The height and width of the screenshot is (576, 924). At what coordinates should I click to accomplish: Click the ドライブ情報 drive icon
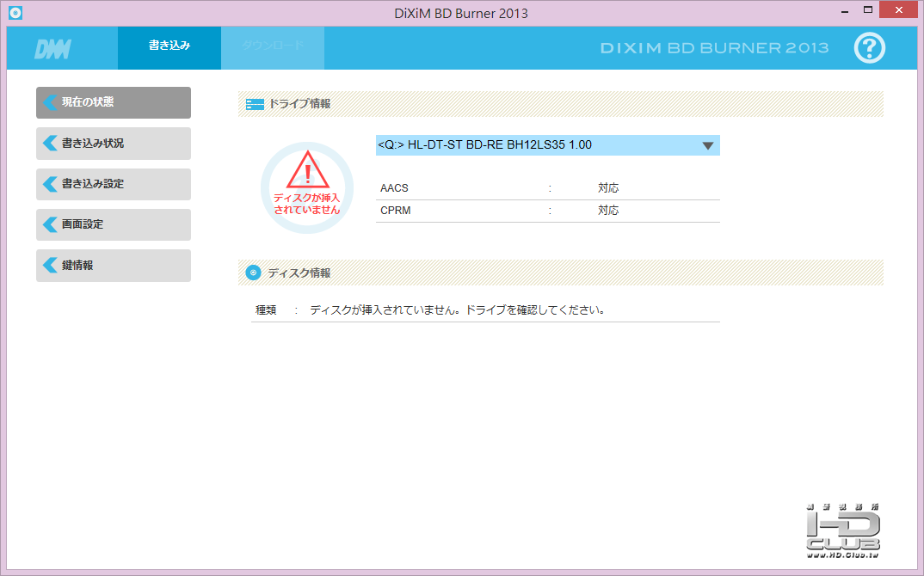click(255, 104)
